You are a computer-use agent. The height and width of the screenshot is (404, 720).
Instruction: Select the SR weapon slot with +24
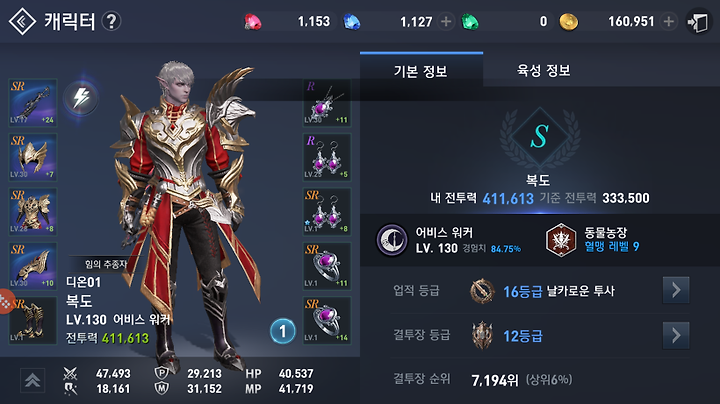33,102
